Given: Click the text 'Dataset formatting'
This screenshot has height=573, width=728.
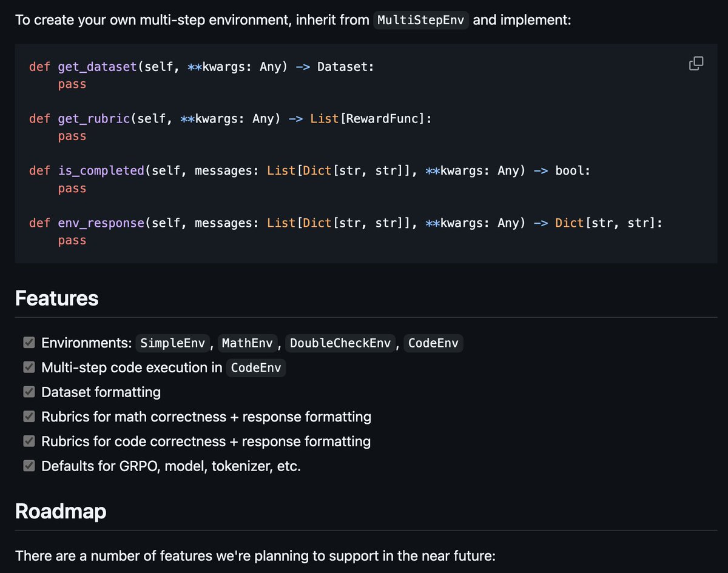Looking at the screenshot, I should [x=101, y=392].
